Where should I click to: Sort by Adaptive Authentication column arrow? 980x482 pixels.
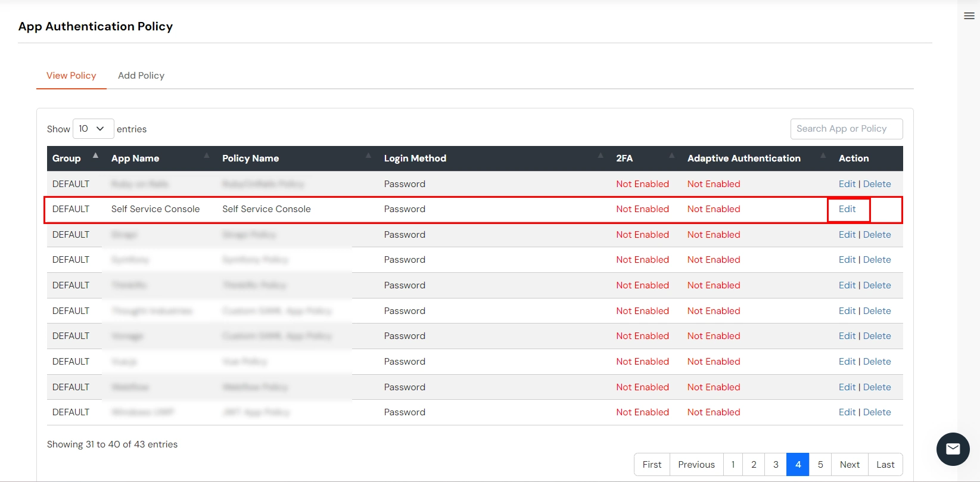pyautogui.click(x=823, y=156)
